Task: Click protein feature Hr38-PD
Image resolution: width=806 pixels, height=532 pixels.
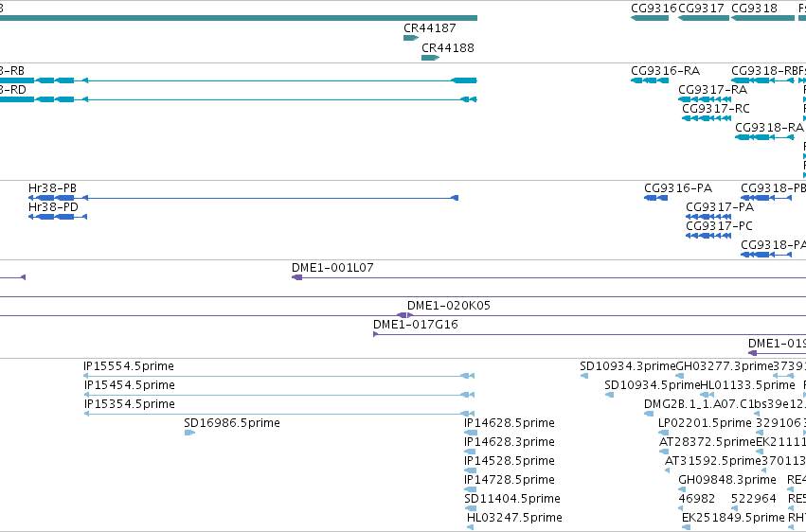Action: (x=58, y=217)
